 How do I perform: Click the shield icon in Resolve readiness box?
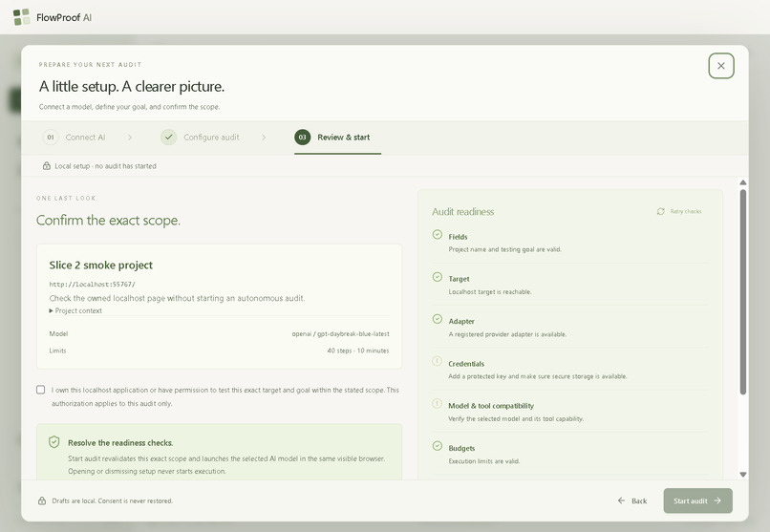click(54, 442)
